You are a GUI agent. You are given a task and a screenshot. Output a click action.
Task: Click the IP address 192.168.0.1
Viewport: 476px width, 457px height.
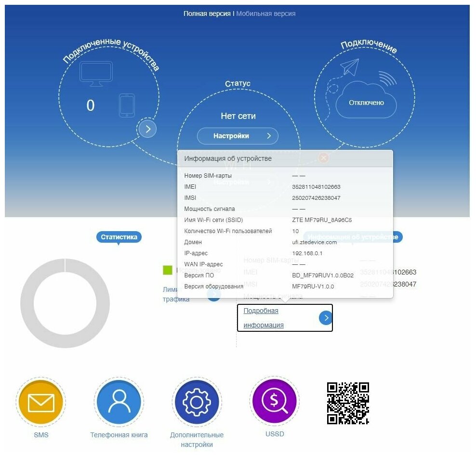307,253
